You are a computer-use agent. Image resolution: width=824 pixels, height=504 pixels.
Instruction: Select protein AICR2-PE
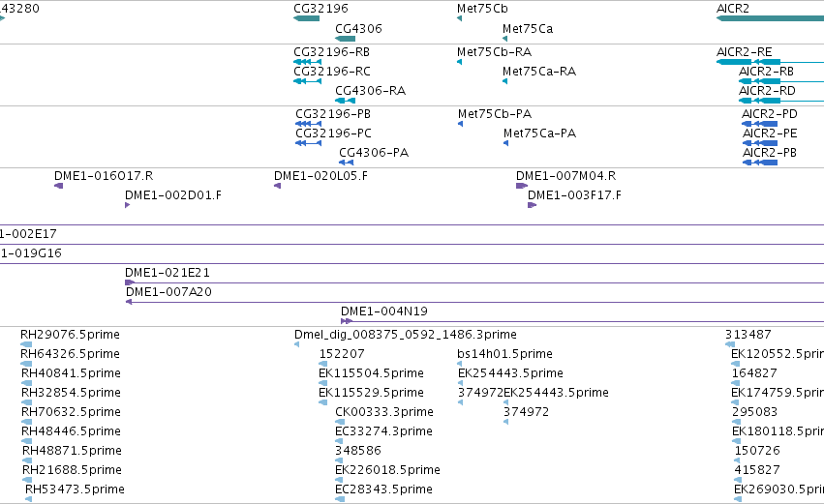pyautogui.click(x=770, y=133)
